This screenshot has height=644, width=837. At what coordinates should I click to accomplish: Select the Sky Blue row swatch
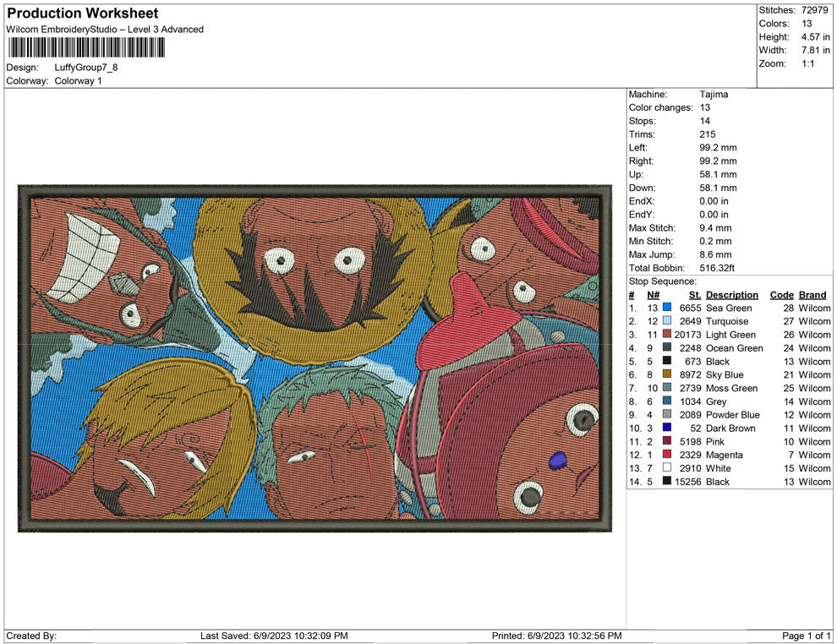[667, 374]
